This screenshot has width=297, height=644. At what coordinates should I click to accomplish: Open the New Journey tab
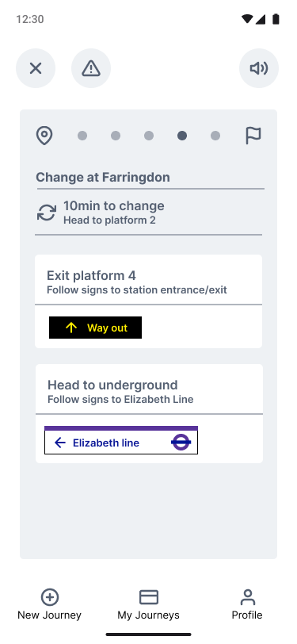(50, 604)
